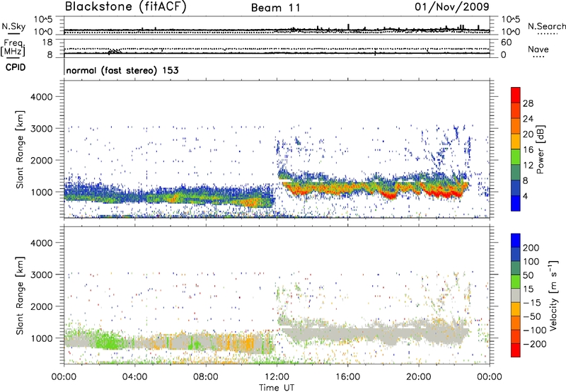The width and height of the screenshot is (566, 392).
Task: Pick the red top segment of power colorbar
Action: (516, 96)
